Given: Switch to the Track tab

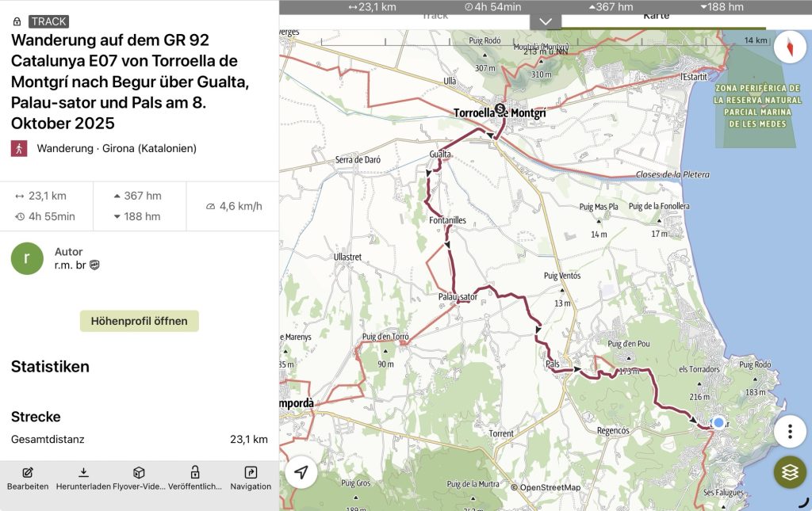Looking at the screenshot, I should tap(435, 16).
